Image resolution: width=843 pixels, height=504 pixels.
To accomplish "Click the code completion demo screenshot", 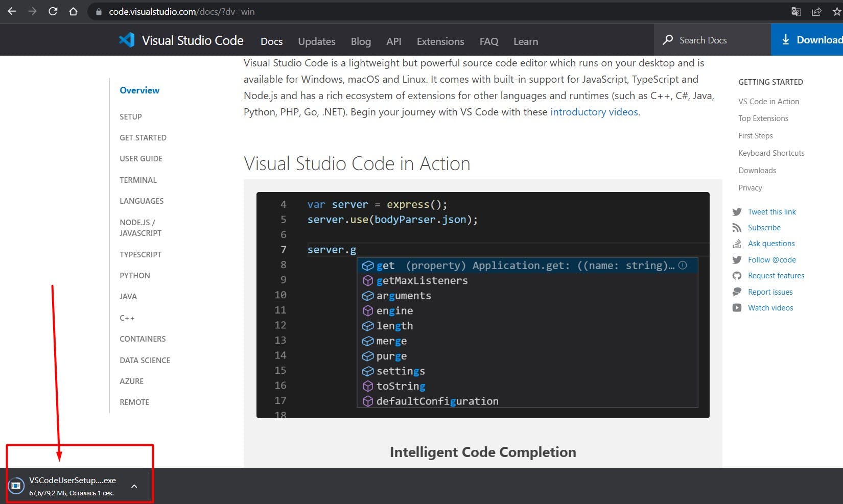I will pyautogui.click(x=483, y=305).
